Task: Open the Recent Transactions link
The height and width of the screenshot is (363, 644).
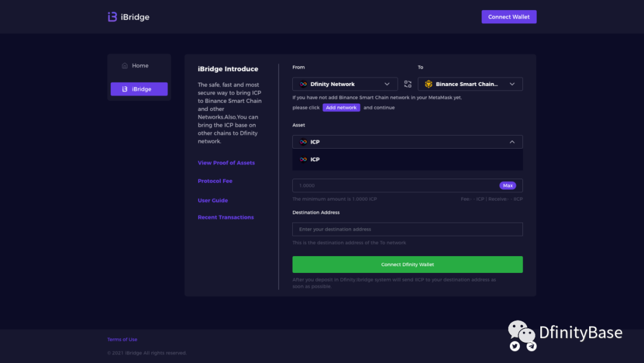Action: pos(226,217)
